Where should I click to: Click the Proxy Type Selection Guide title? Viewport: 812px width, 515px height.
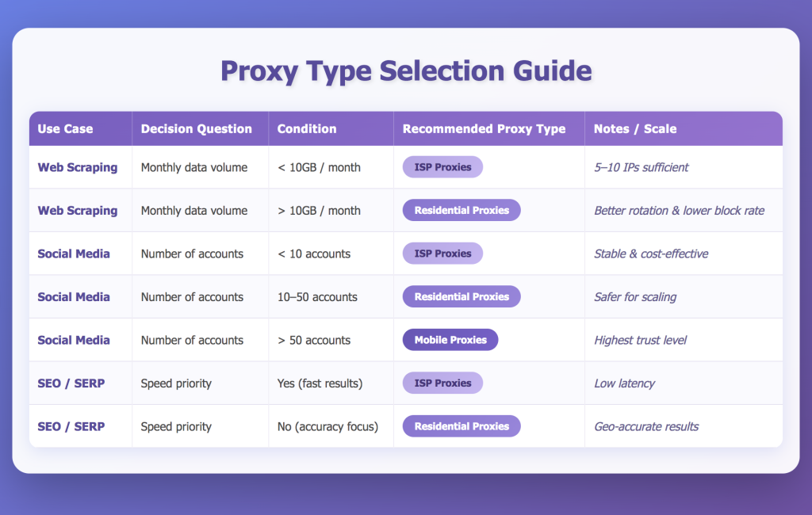click(x=406, y=71)
